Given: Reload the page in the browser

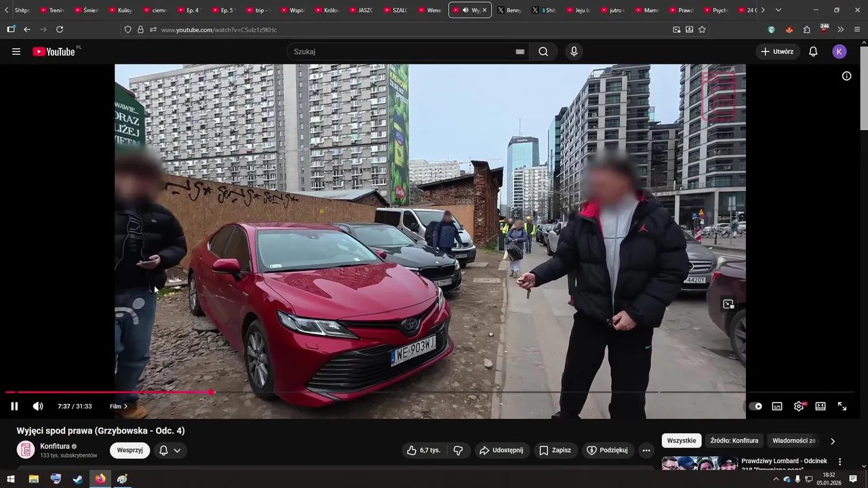Looking at the screenshot, I should pyautogui.click(x=60, y=29).
